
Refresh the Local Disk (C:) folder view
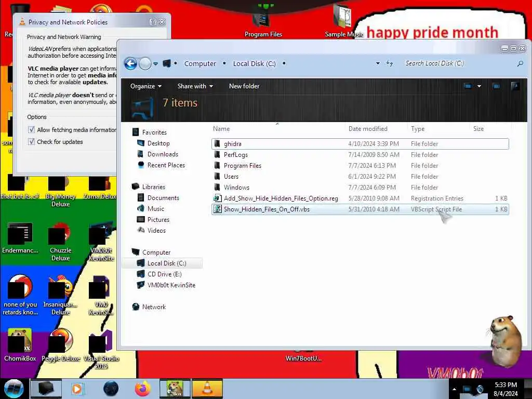point(390,63)
